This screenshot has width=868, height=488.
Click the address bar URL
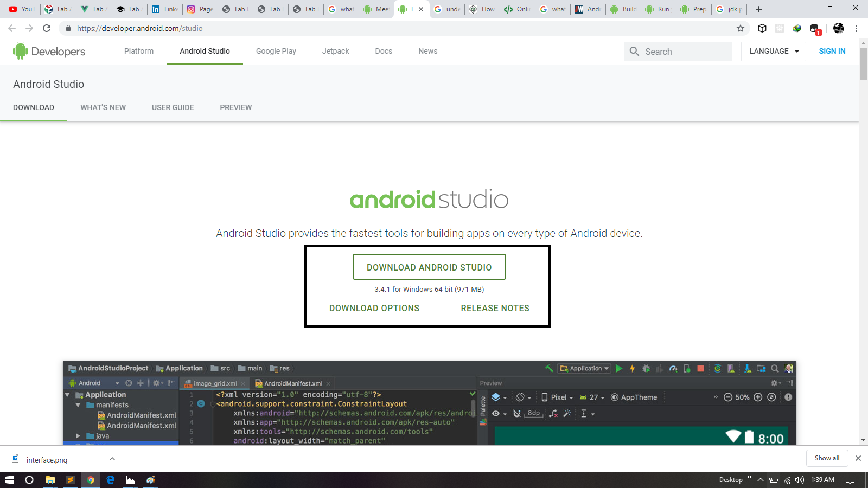click(140, 28)
